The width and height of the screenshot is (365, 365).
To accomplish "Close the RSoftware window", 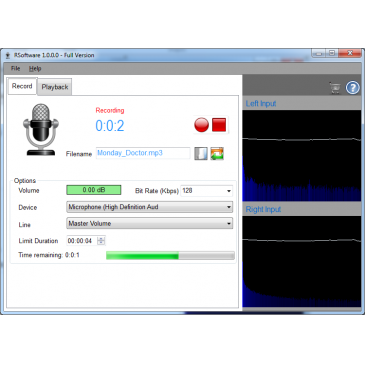I will pyautogui.click(x=350, y=53).
